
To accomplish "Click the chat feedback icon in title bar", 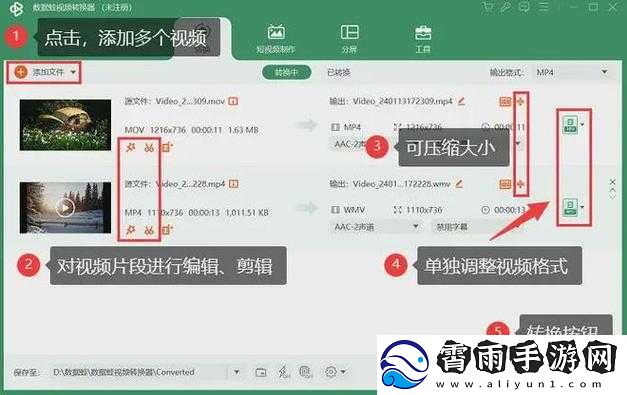I will pos(524,7).
